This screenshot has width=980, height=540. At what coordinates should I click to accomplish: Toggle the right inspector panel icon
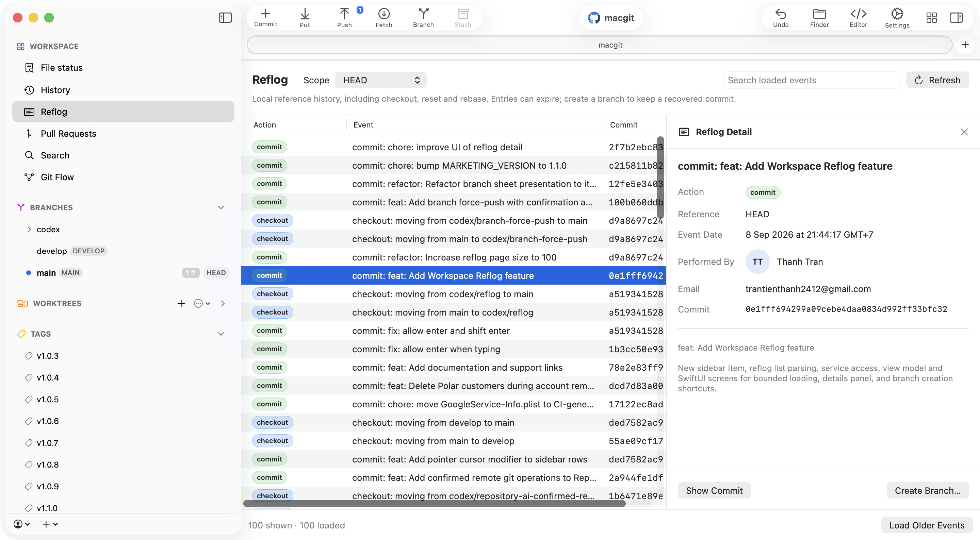(x=956, y=17)
